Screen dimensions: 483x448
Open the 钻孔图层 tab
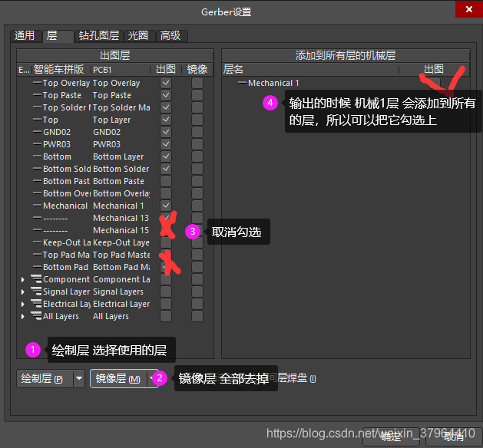[99, 36]
